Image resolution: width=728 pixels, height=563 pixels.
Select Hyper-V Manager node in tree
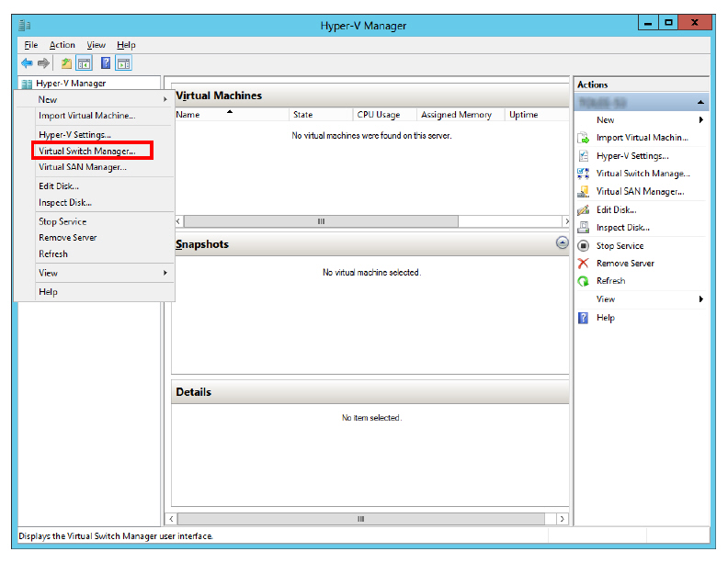[x=71, y=84]
